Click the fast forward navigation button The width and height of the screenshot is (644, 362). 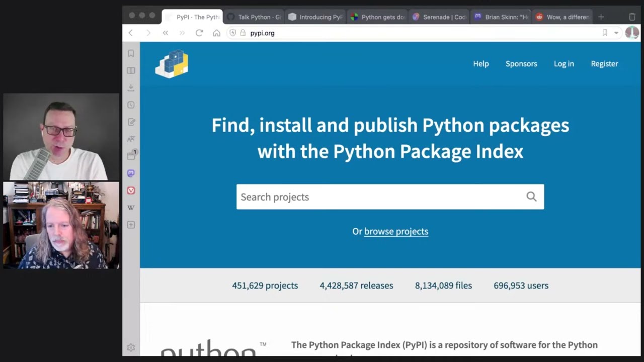coord(182,33)
